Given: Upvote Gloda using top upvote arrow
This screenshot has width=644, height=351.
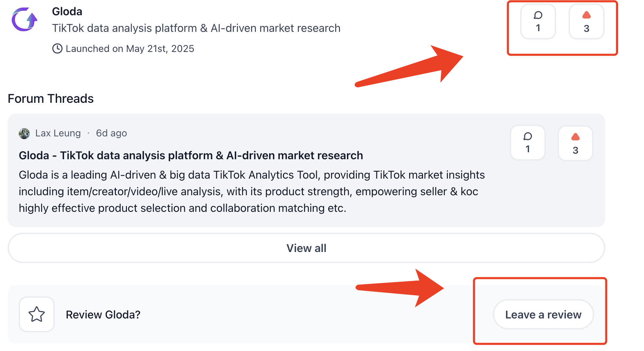Looking at the screenshot, I should click(586, 21).
